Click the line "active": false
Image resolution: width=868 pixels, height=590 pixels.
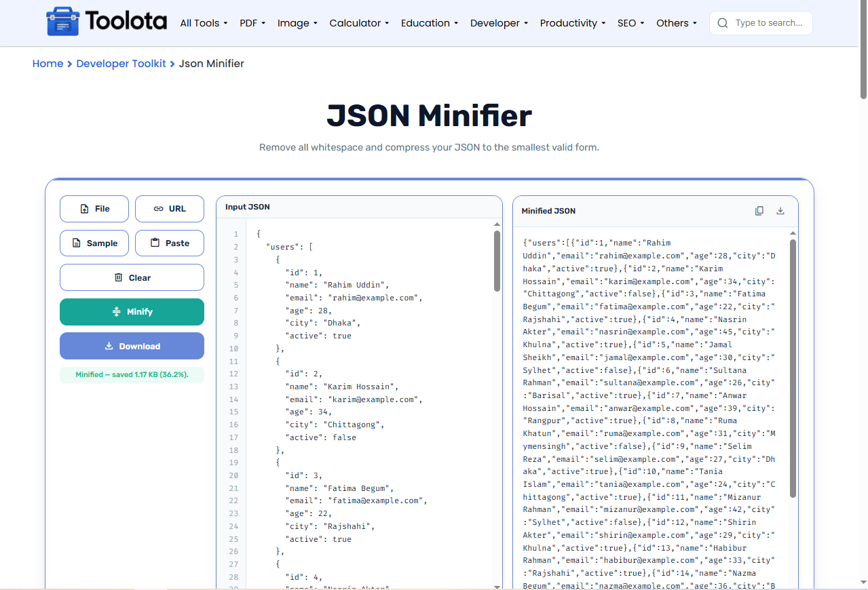point(320,437)
